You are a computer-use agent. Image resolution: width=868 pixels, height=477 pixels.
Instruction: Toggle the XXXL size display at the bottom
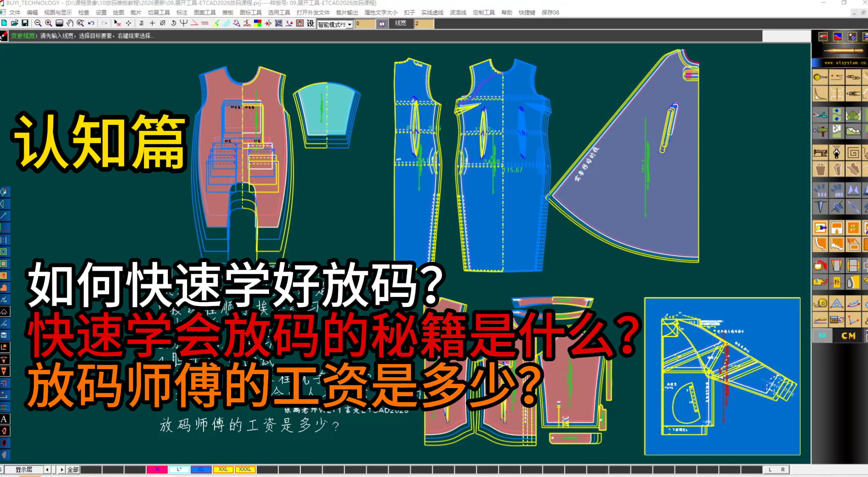244,469
